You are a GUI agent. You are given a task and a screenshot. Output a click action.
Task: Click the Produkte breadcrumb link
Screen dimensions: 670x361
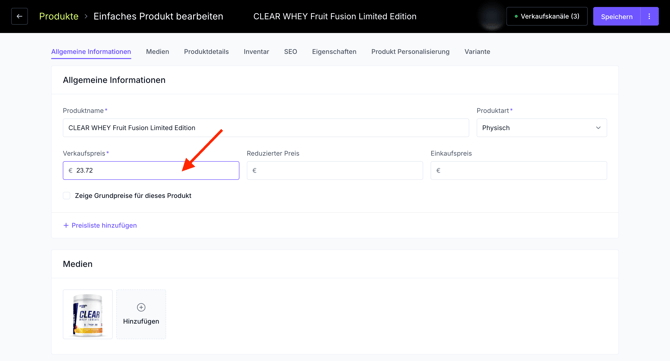click(59, 17)
